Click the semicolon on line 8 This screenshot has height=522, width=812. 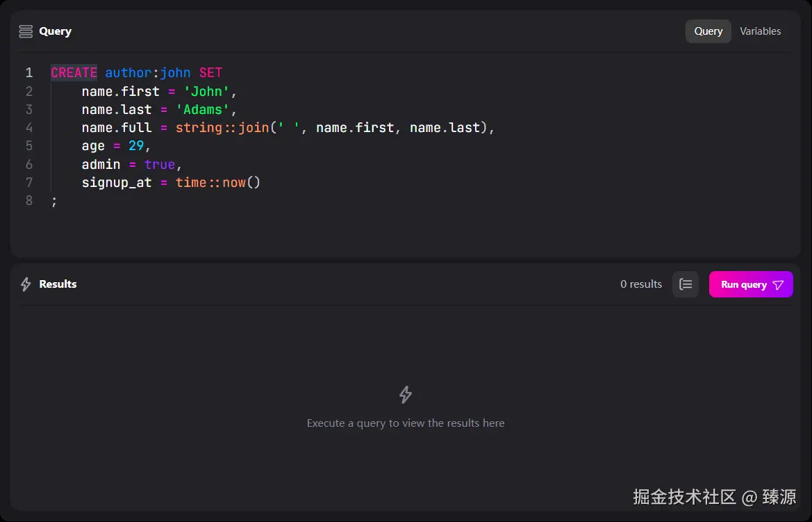point(54,201)
